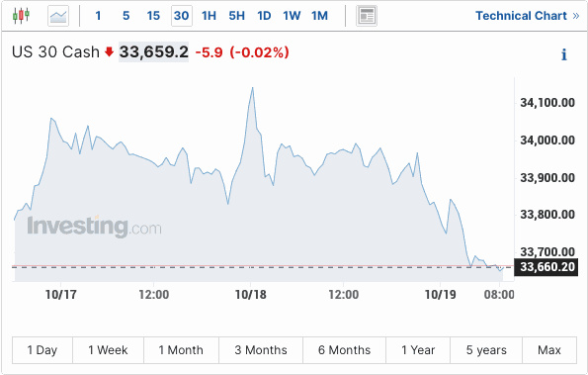The width and height of the screenshot is (588, 375).
Task: Show the 3 Months range
Action: click(261, 350)
